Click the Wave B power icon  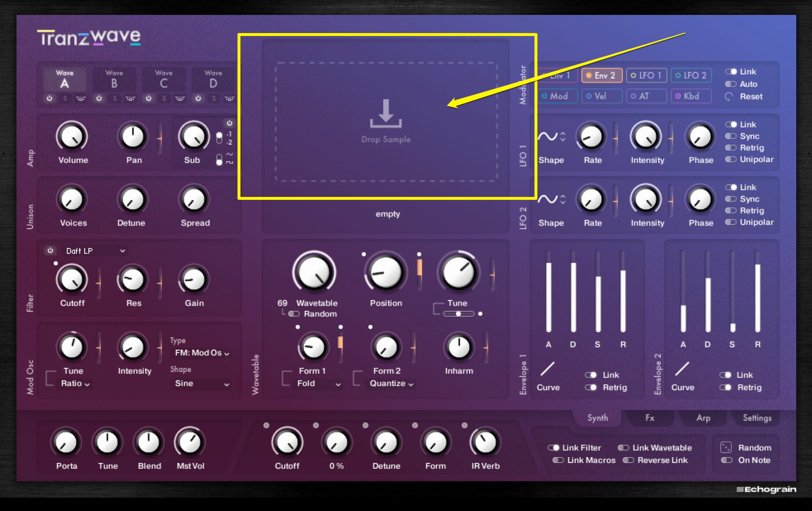coord(99,98)
